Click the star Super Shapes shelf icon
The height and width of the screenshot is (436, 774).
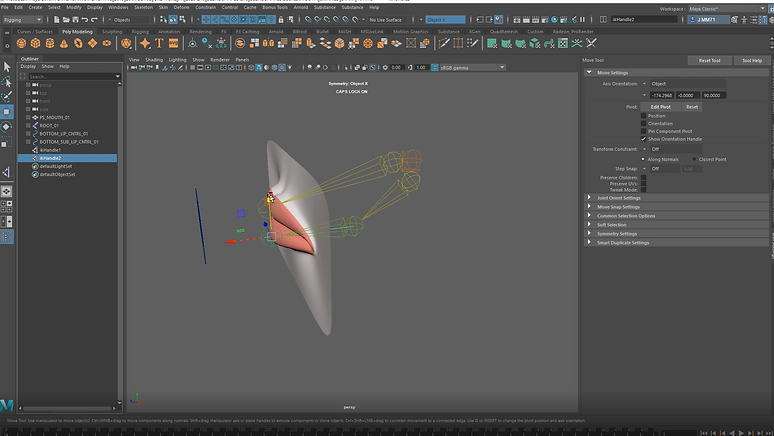pos(145,43)
